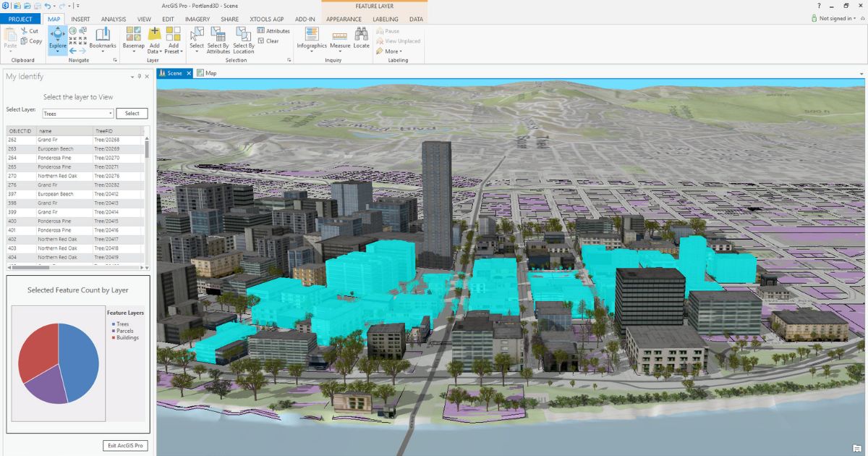The image size is (868, 456).
Task: Click the name column header
Action: pos(64,131)
